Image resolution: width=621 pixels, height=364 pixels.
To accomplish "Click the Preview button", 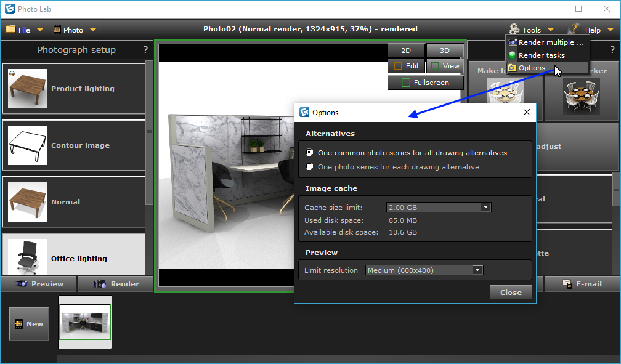I will click(x=39, y=283).
